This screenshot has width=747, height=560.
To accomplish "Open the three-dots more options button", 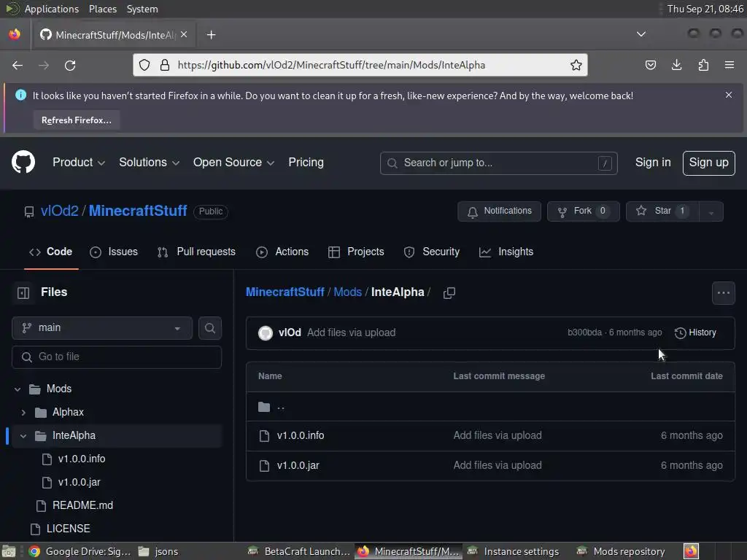I will 723,293.
